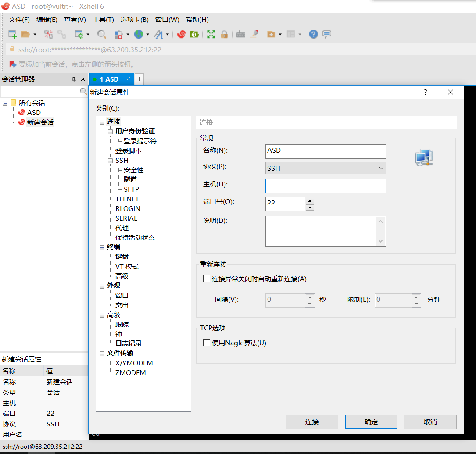Open the 文件(F) menu
This screenshot has height=454, width=476.
tap(19, 20)
